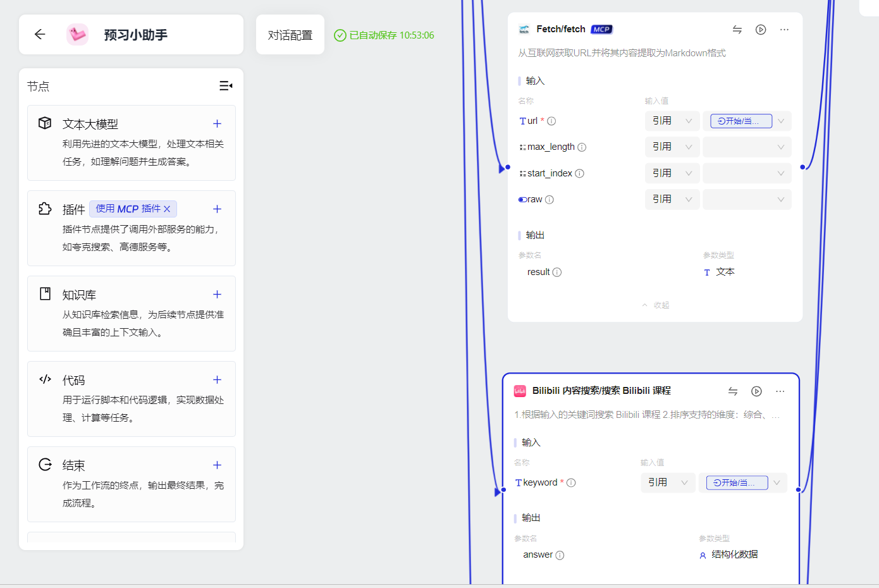The width and height of the screenshot is (879, 588).
Task: Click 已自动保存 10:53:06 status
Action: [384, 35]
